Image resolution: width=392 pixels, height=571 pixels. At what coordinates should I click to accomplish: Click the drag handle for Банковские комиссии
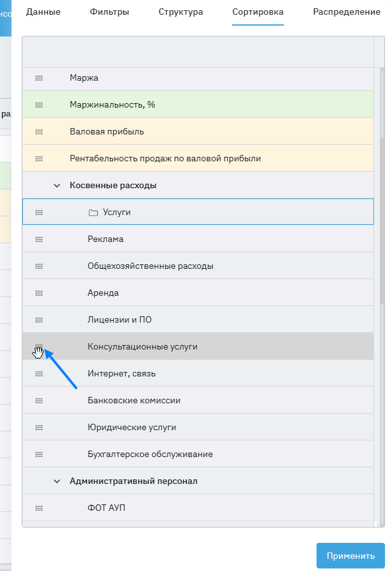(x=39, y=401)
